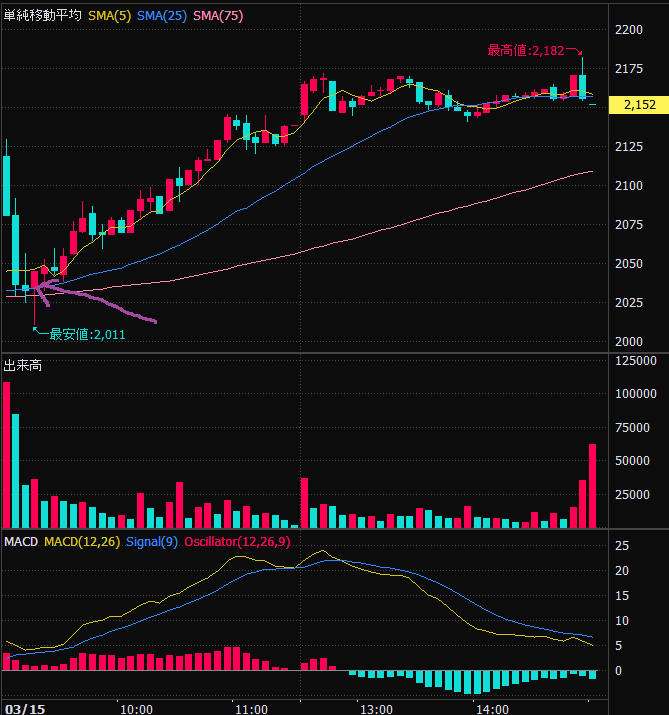Click the 2075 price axis label
The height and width of the screenshot is (715, 669).
[628, 225]
